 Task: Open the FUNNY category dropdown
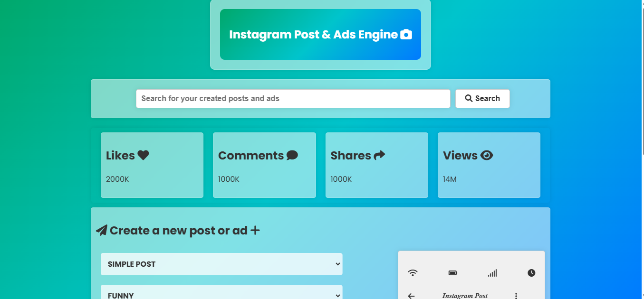point(221,294)
